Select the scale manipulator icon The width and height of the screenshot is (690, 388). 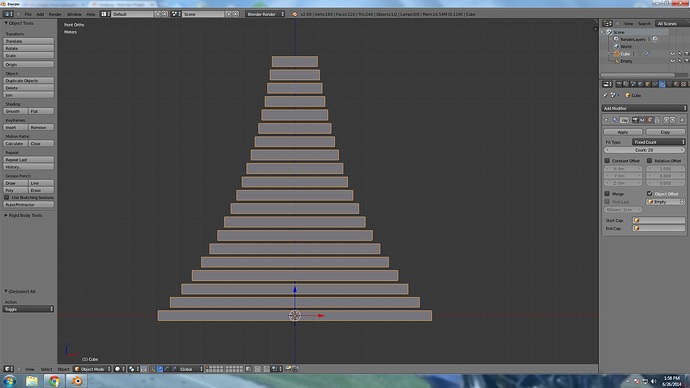(174, 369)
